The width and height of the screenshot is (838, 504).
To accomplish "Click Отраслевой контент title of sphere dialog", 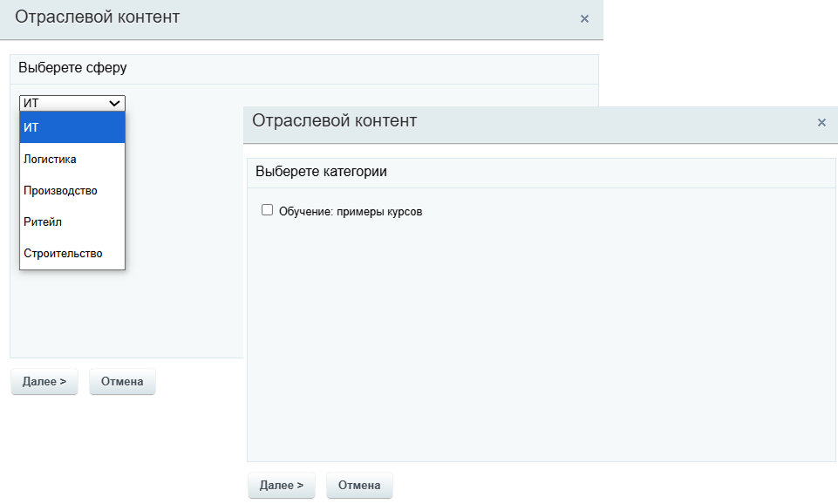I will 98,17.
